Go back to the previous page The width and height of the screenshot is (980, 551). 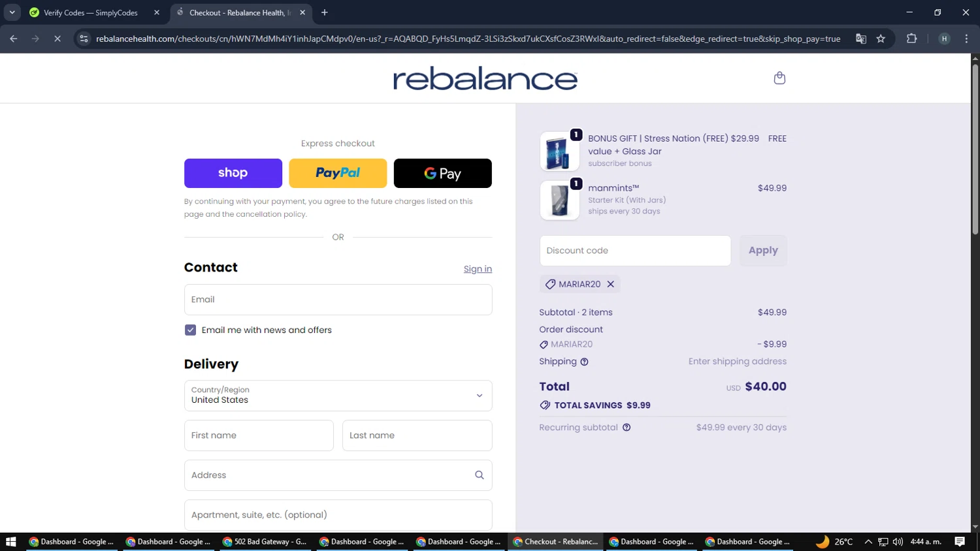pyautogui.click(x=14, y=39)
